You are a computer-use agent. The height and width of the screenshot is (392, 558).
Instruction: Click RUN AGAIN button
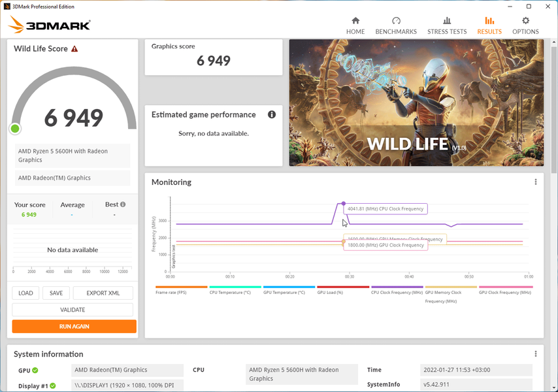pyautogui.click(x=74, y=326)
